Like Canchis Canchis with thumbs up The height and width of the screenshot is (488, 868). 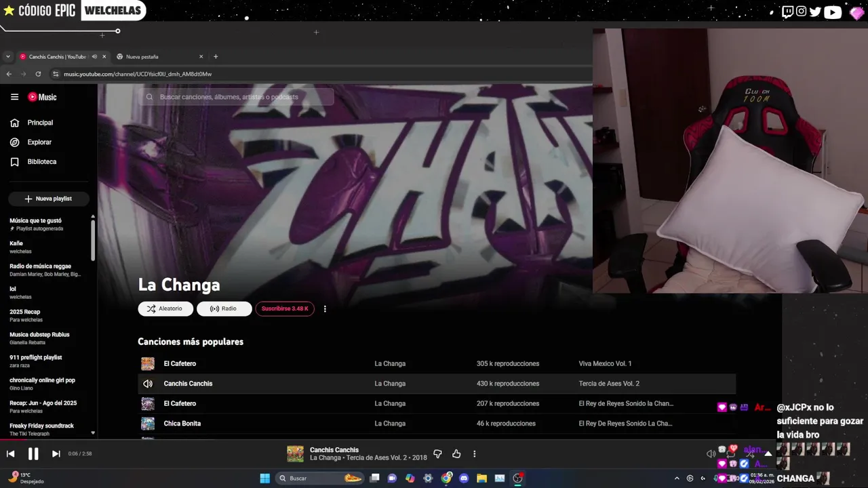click(456, 453)
